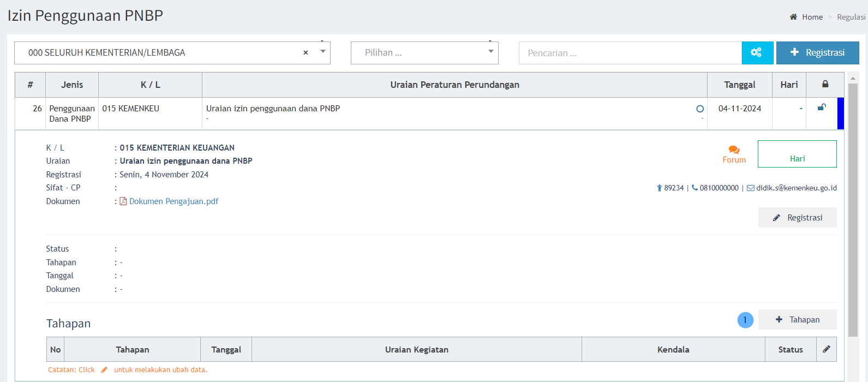This screenshot has height=382, width=868.
Task: Collapse row 26 by clicking its number
Action: [37, 109]
